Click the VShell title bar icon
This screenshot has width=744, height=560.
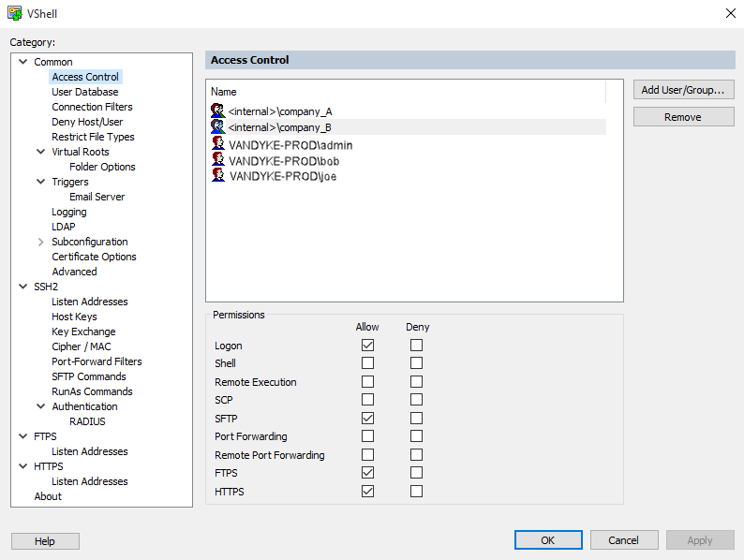pos(15,13)
